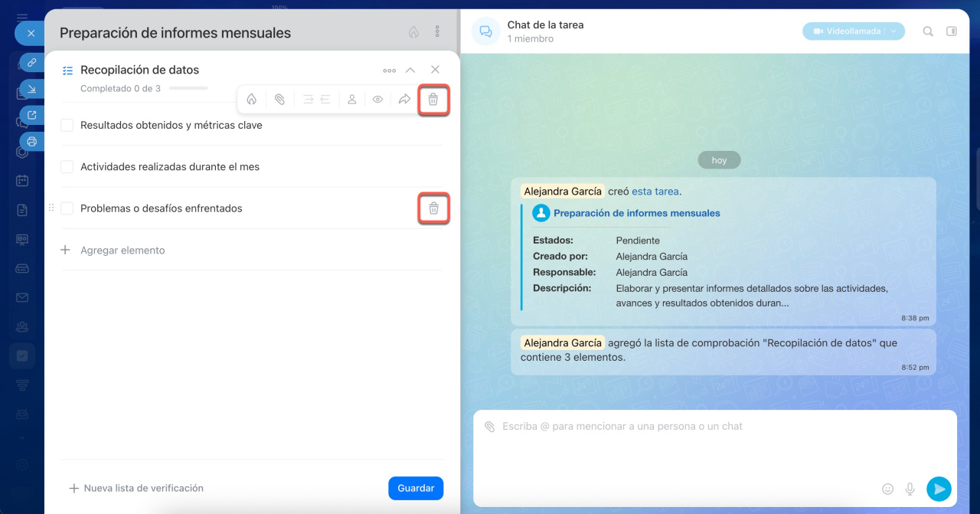Click the Guardar button
This screenshot has width=980, height=514.
pos(416,488)
